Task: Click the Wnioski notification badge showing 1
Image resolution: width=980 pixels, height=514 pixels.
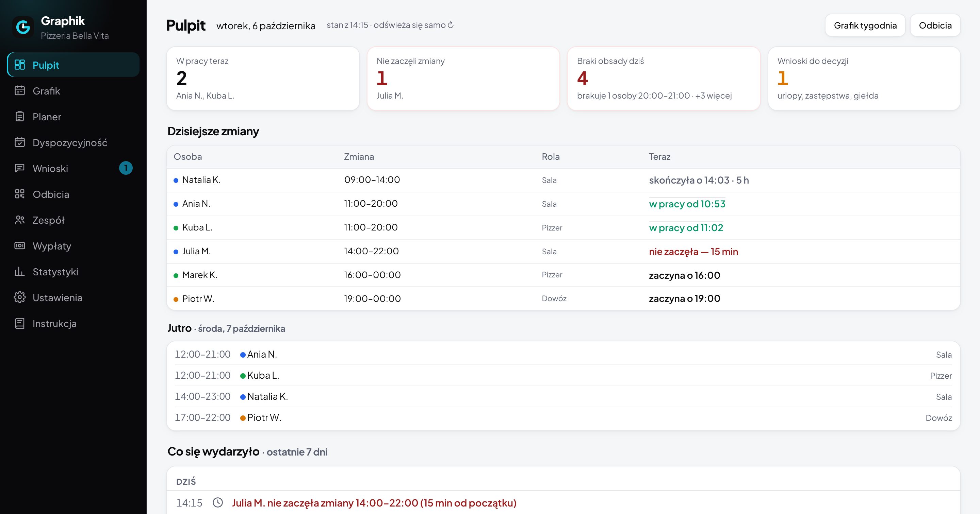Action: [126, 168]
